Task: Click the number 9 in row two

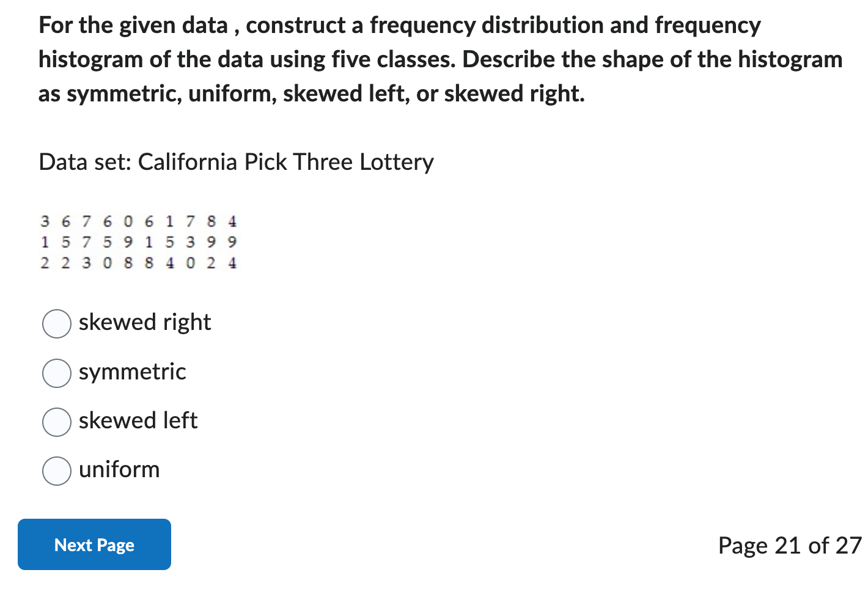Action: pyautogui.click(x=128, y=242)
